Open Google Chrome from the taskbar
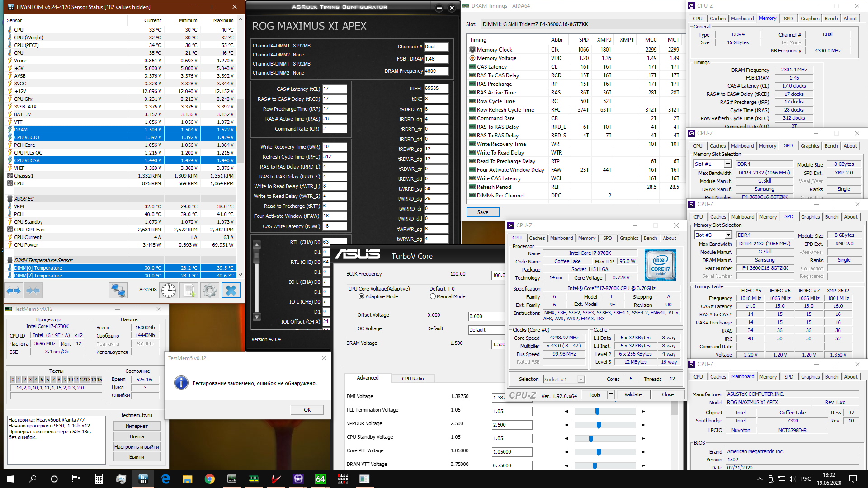This screenshot has height=488, width=868. pos(209,479)
